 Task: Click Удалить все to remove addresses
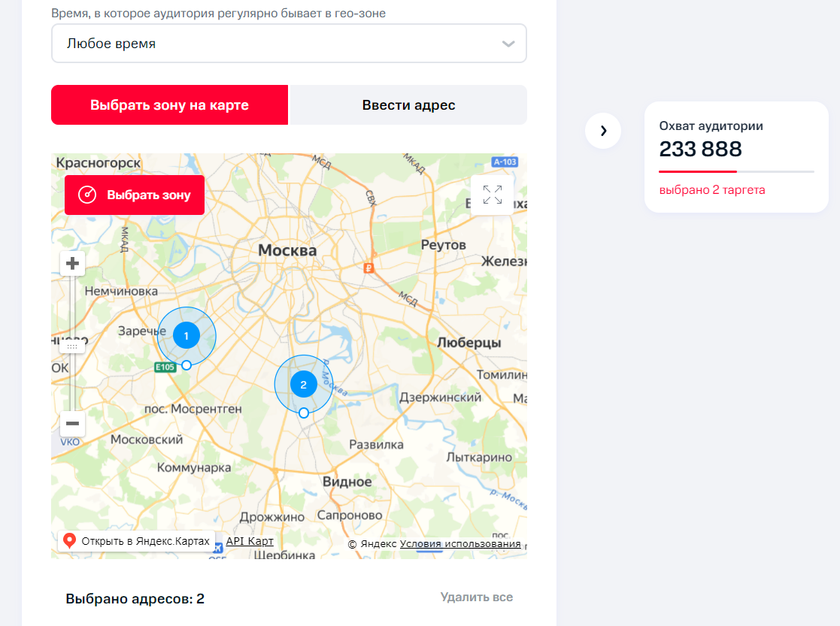pyautogui.click(x=477, y=597)
